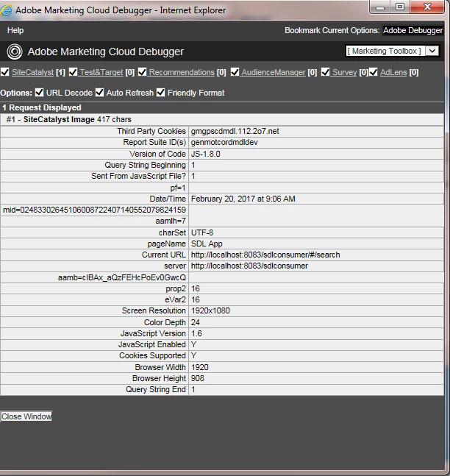The image size is (450, 476).
Task: Select the 'SDL App' pageName value
Action: 207,244
